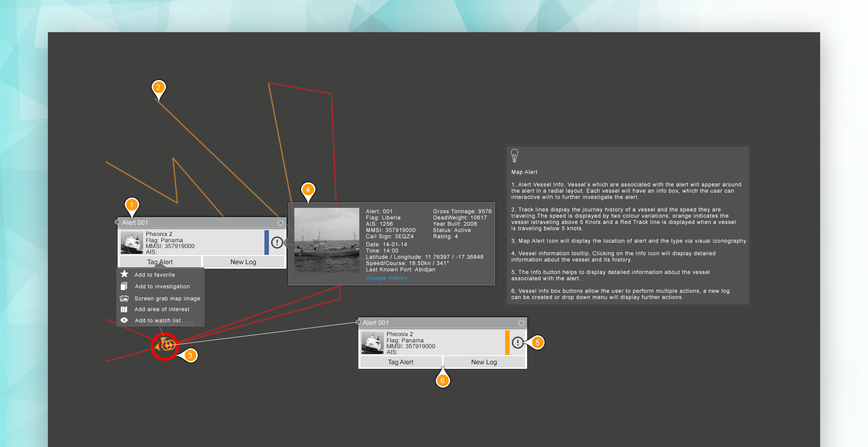
Task: Select Screen grab map image menu entry
Action: (x=167, y=299)
